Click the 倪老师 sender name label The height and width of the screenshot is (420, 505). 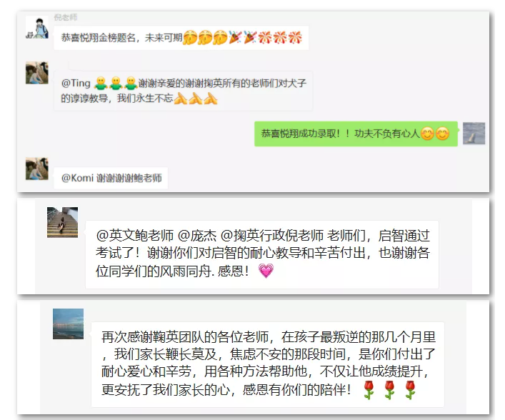(66, 17)
